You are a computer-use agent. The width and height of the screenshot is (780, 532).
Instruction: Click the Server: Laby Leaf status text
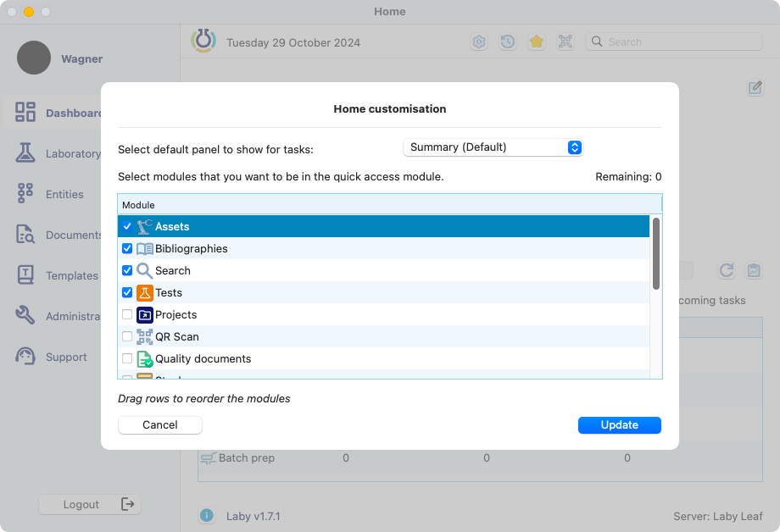click(x=718, y=516)
